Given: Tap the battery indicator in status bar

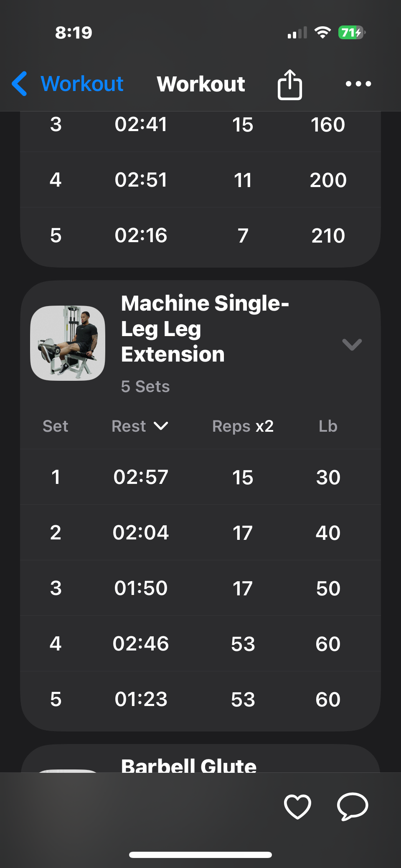Looking at the screenshot, I should [352, 33].
